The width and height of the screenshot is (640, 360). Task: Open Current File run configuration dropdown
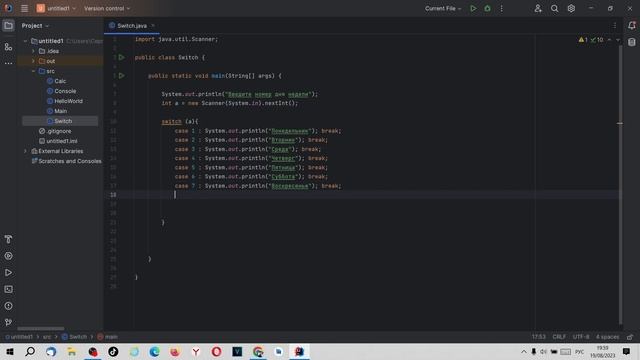(443, 8)
